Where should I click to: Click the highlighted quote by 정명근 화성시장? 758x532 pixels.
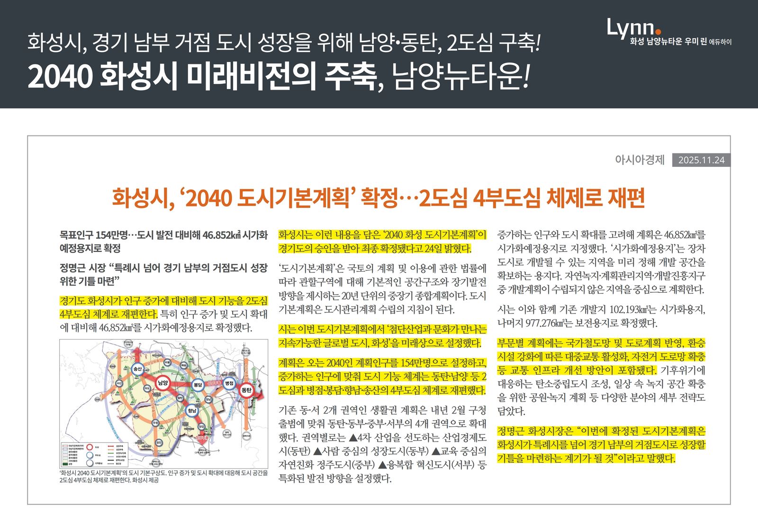(601, 444)
